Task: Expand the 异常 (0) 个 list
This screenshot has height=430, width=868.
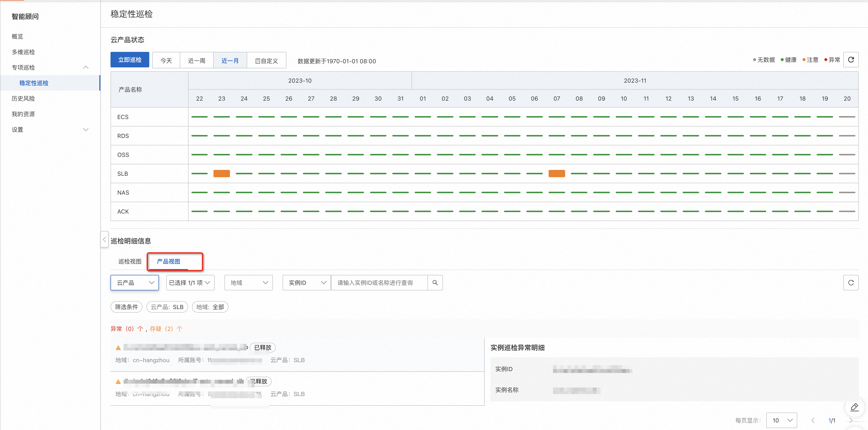Action: point(127,329)
